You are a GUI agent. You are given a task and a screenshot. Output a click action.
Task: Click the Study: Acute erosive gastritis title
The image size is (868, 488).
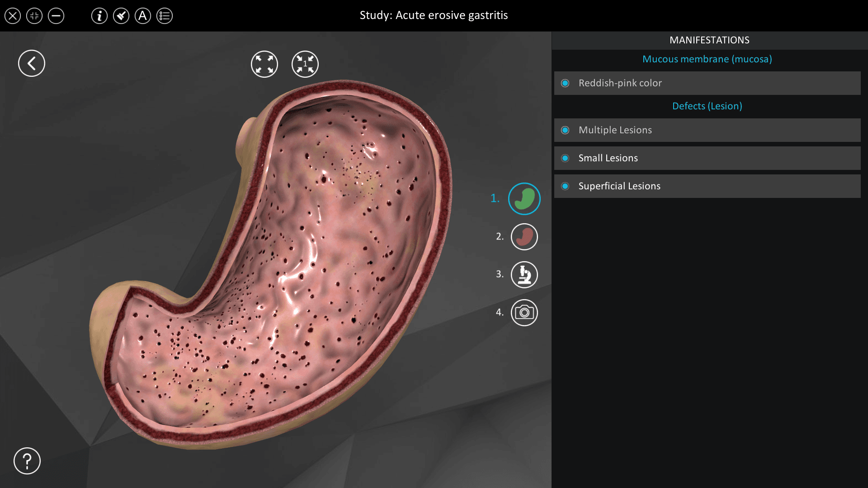pos(434,15)
